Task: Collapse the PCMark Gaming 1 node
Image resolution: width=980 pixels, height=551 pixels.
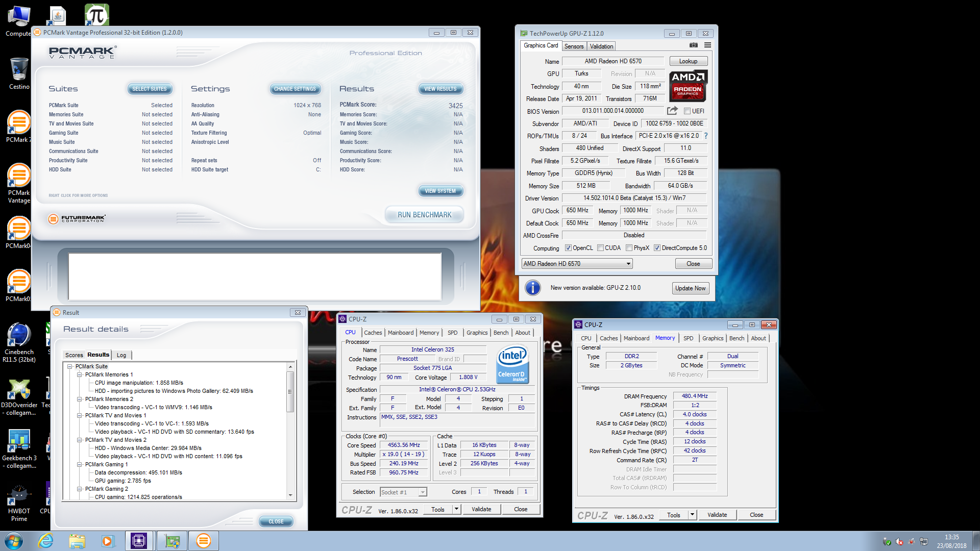Action: coord(80,464)
